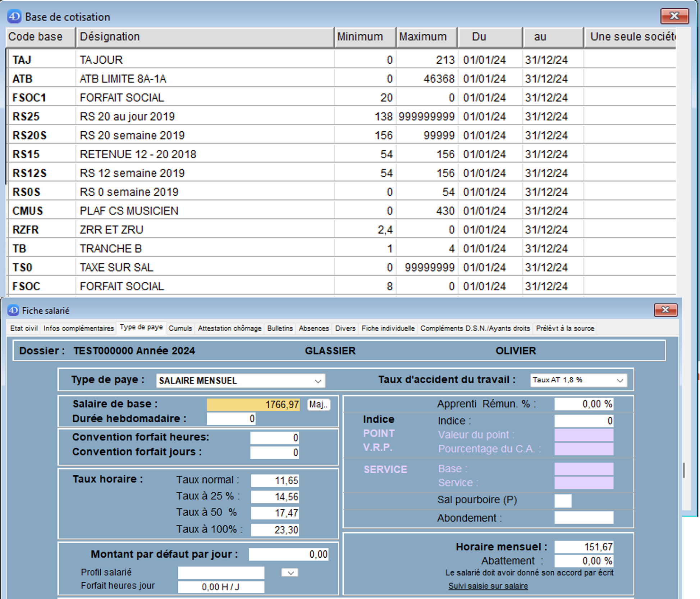This screenshot has width=700, height=599.
Task: Open the Profil salarié dropdown arrow
Action: coord(290,573)
